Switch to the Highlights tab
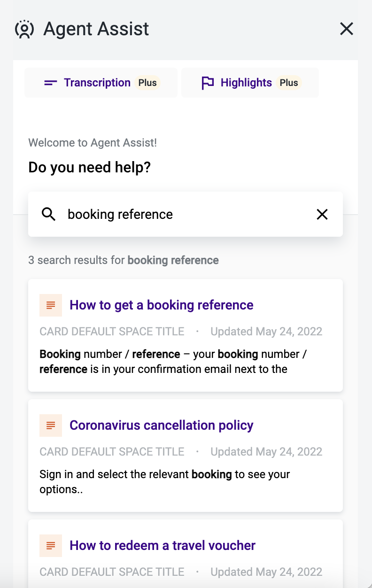Image resolution: width=372 pixels, height=588 pixels. 246,82
